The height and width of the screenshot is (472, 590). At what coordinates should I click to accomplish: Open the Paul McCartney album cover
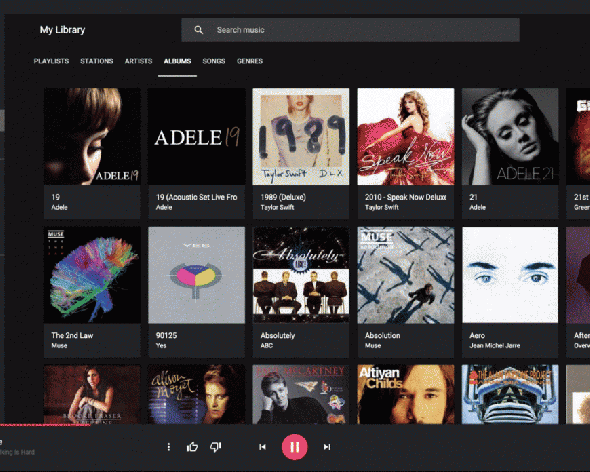click(301, 394)
